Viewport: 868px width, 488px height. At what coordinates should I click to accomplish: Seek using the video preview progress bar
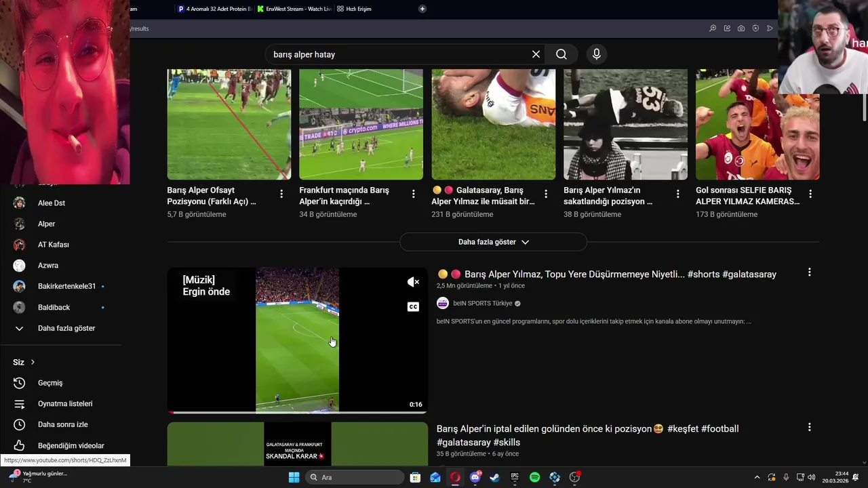tap(297, 412)
